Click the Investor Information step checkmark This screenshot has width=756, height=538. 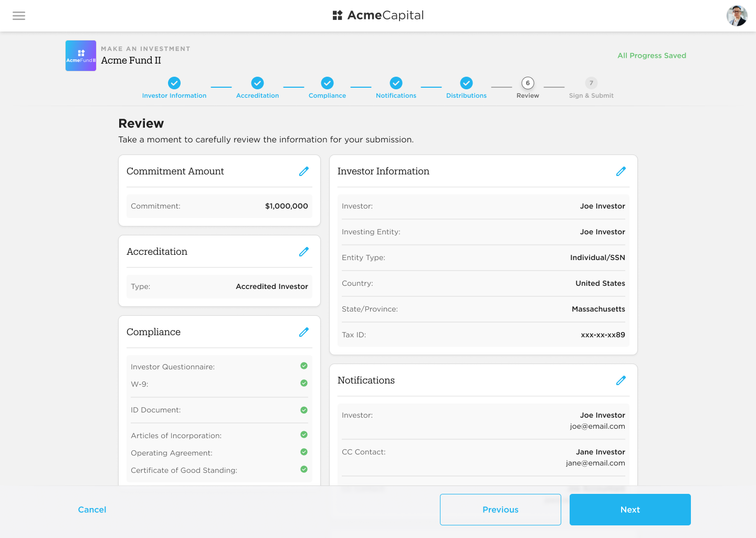pyautogui.click(x=174, y=83)
